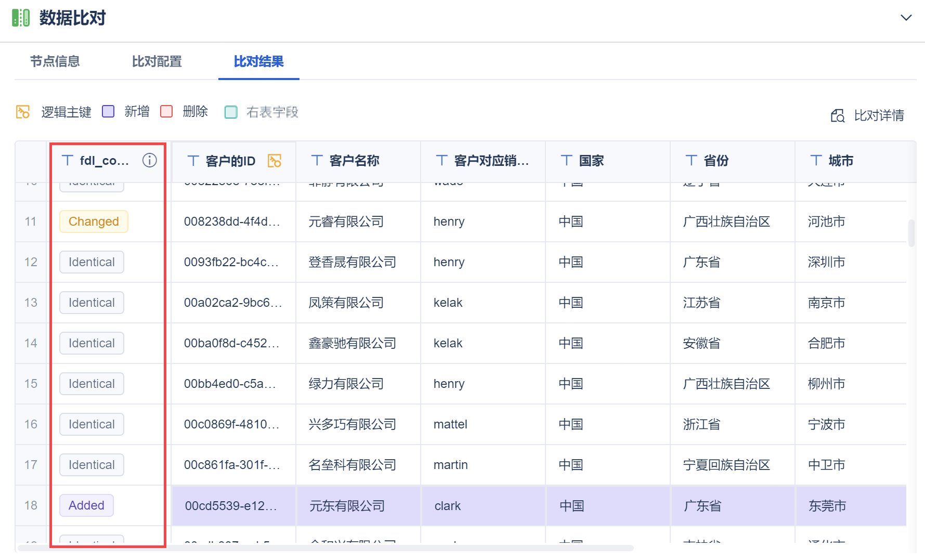Open 比对详情 comparison details
Image resolution: width=925 pixels, height=560 pixels.
[878, 115]
